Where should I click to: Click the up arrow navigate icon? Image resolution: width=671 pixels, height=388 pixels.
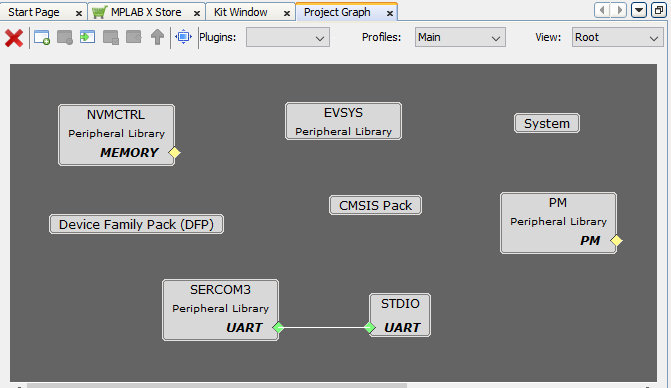pyautogui.click(x=157, y=37)
